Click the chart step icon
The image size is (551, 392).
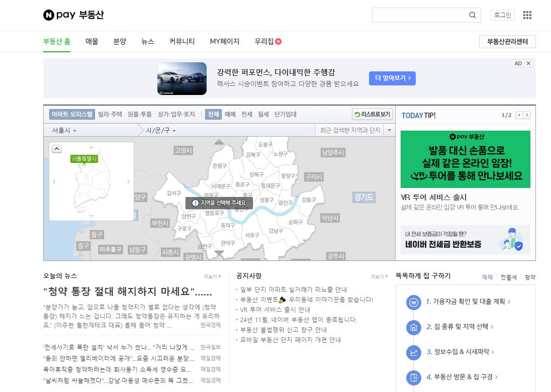(x=414, y=353)
